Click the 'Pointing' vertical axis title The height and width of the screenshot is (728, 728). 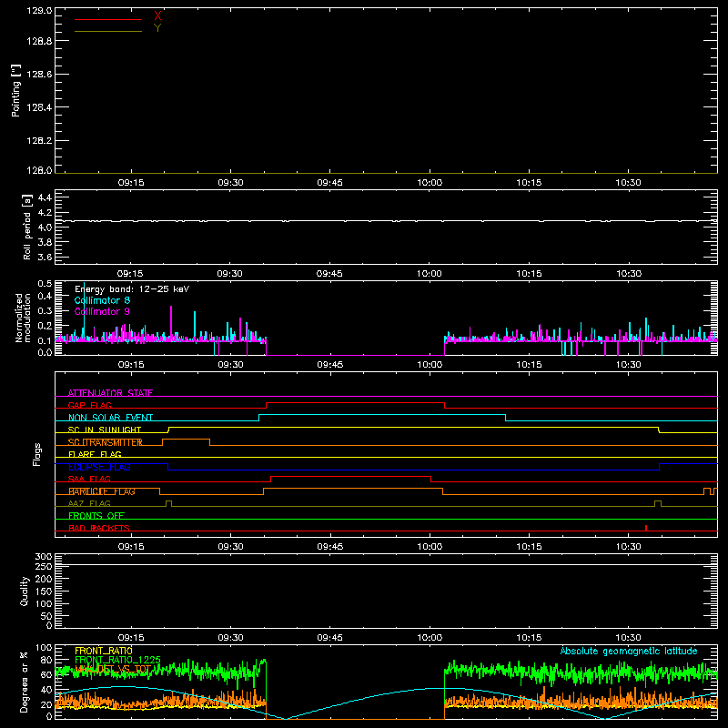(15, 90)
